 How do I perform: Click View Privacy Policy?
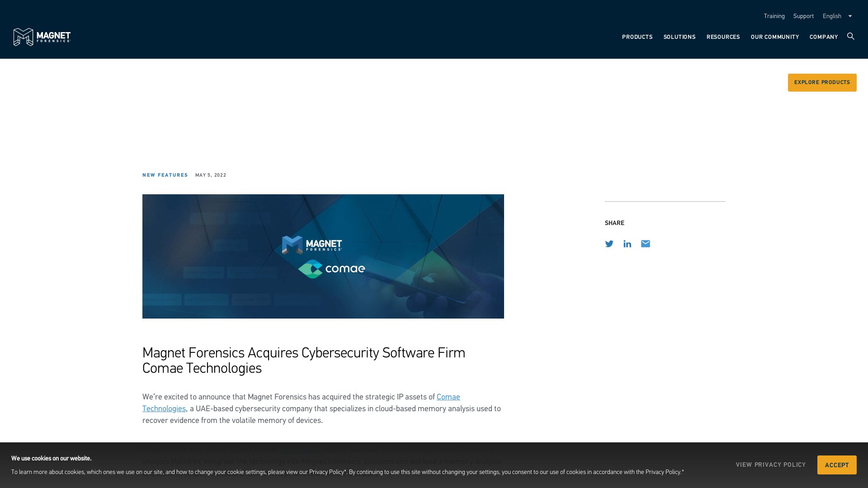coord(771,465)
